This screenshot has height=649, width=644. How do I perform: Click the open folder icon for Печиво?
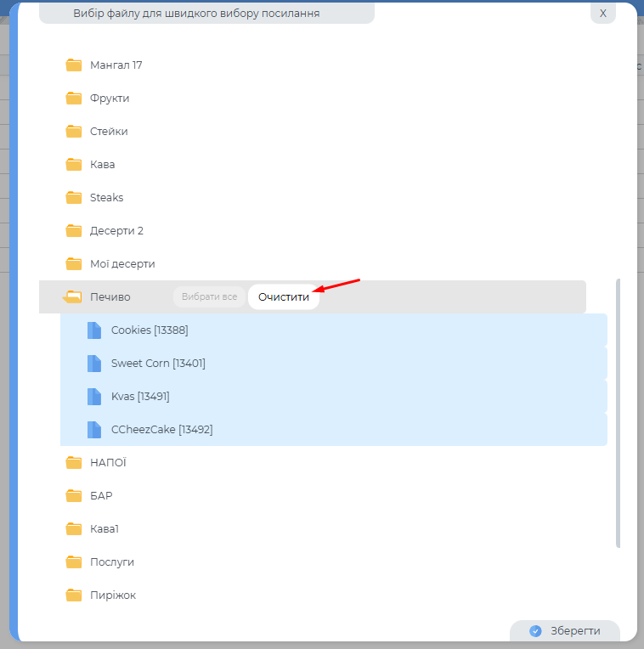(73, 296)
